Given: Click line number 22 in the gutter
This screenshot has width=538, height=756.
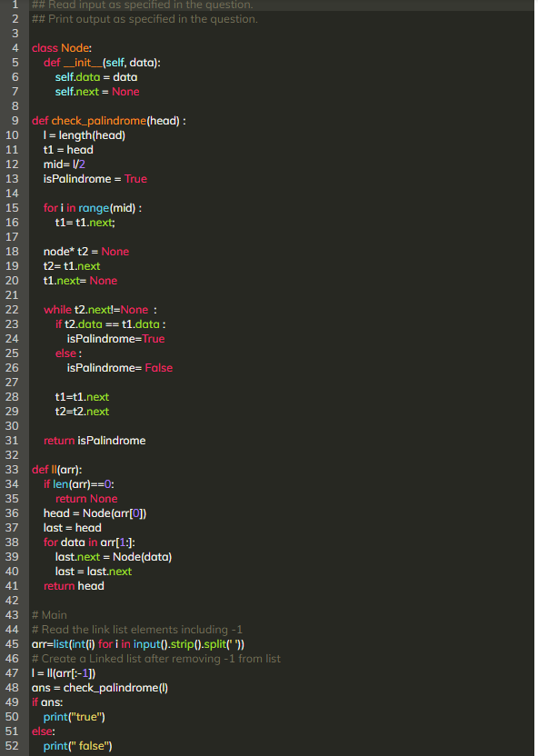Looking at the screenshot, I should (12, 310).
